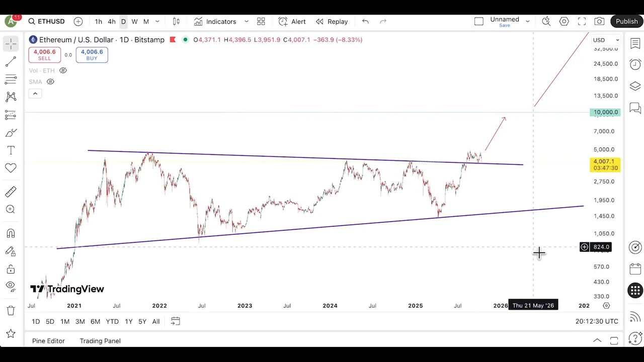Enable Magnet mode for drawings
644x362 pixels.
pos(11,233)
